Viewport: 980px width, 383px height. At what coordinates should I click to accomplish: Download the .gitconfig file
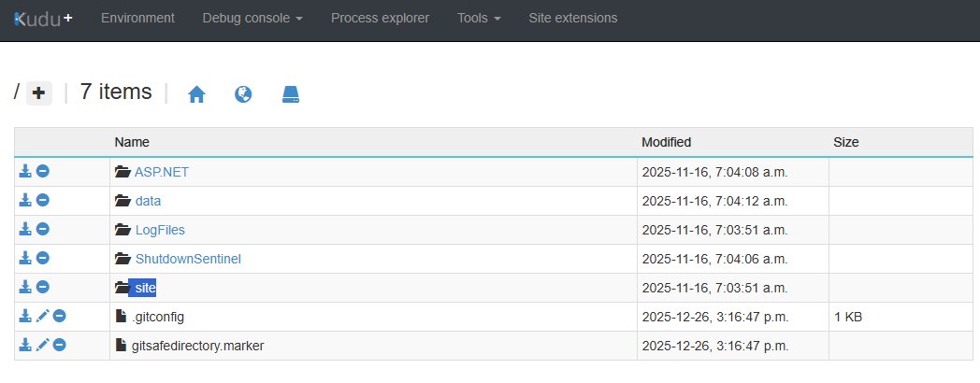25,317
